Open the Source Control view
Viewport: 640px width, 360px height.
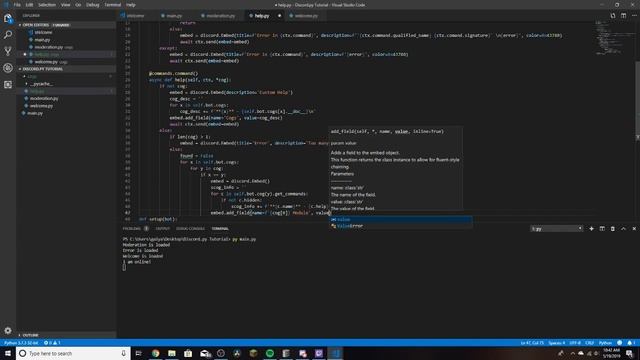click(x=8, y=51)
